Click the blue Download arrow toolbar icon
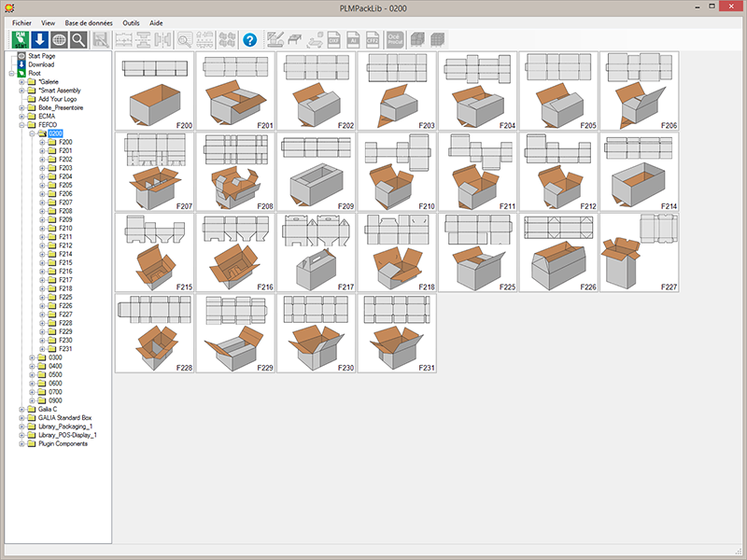The image size is (747, 560). coord(39,39)
